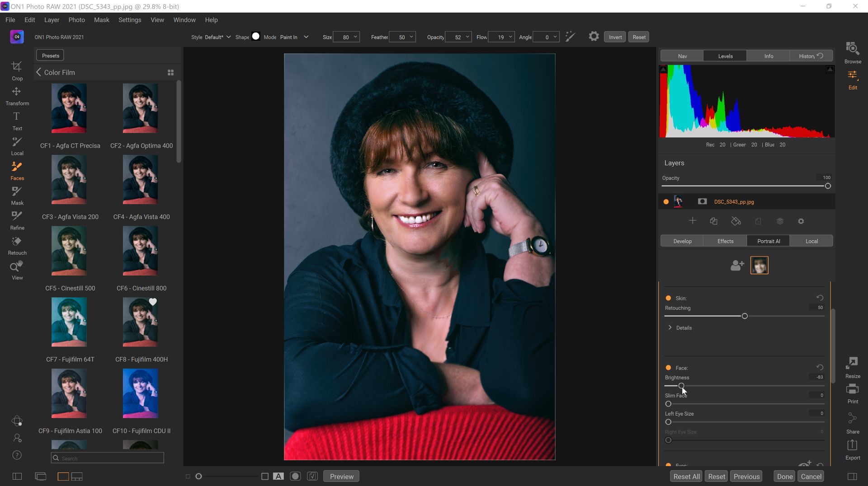Open brush settings gear icon
Screen dimensions: 868x486
click(x=594, y=37)
